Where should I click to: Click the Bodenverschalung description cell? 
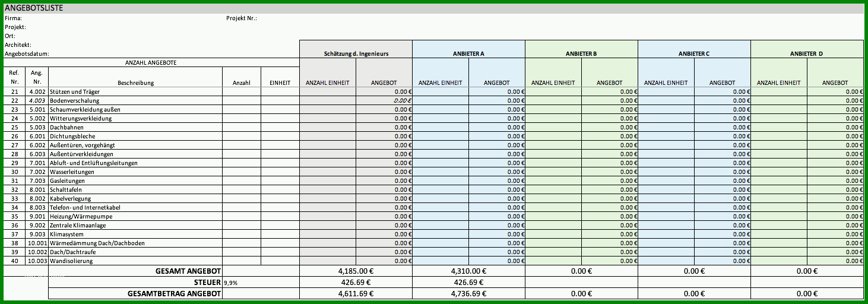[x=136, y=100]
